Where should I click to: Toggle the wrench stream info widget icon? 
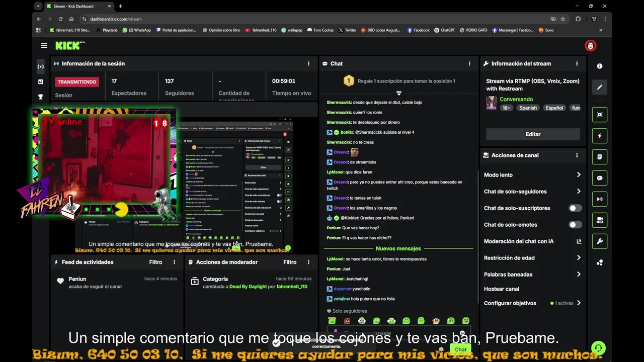click(599, 241)
